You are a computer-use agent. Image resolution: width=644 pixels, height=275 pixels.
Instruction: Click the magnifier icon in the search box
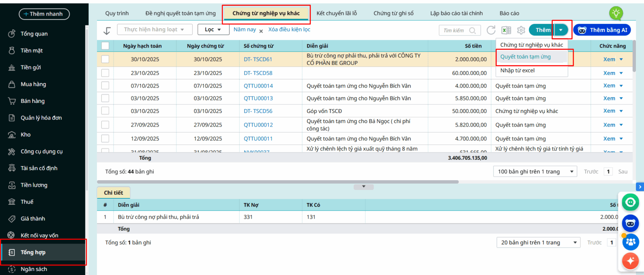(473, 30)
